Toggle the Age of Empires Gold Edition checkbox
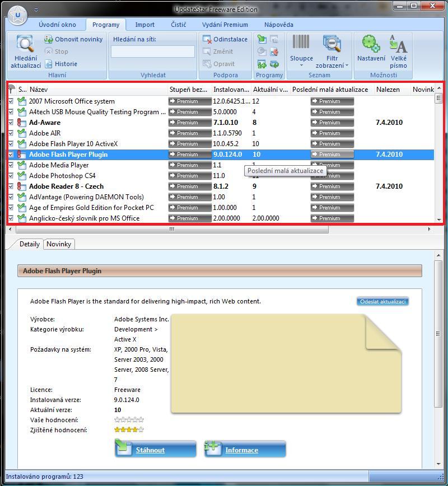The image size is (448, 486). point(11,207)
